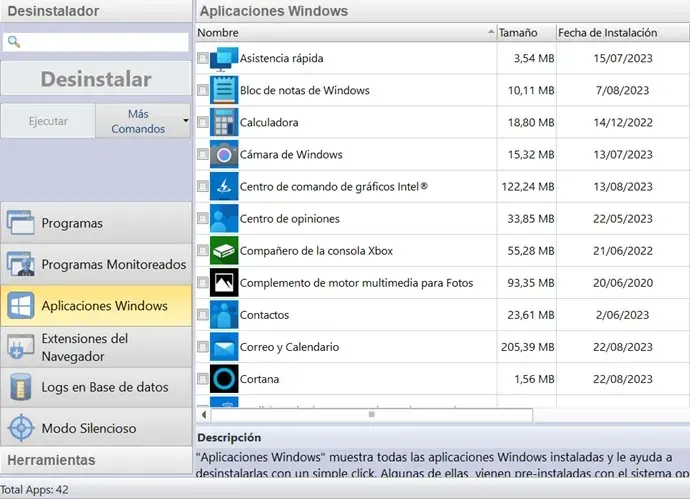Switch to Modo Silencioso
The width and height of the screenshot is (690, 499).
96,428
